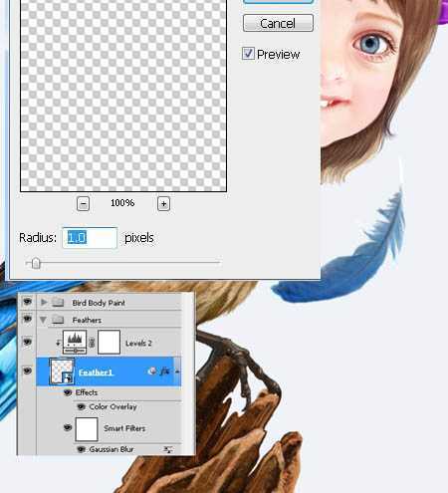
Task: Toggle the Preview checkbox
Action: (248, 54)
